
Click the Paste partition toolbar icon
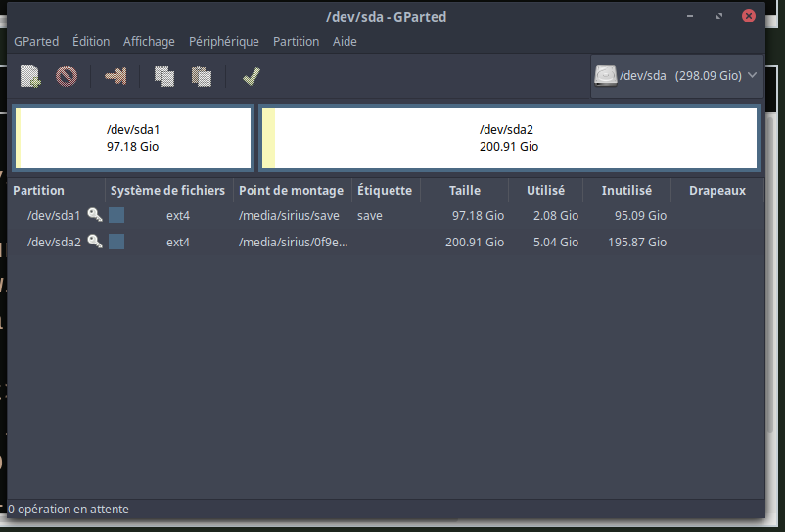point(202,76)
